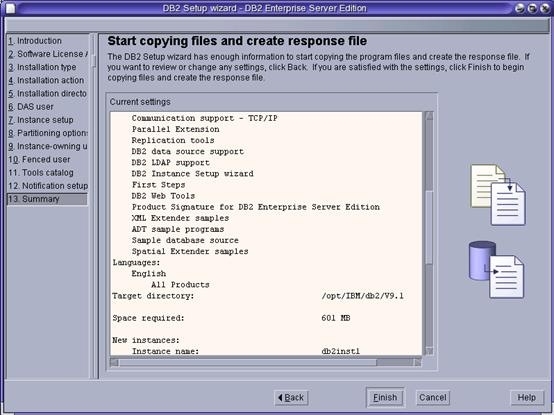Screen dimensions: 554x415
Task: Minimize the DB2 Setup wizard window
Action: pos(519,8)
